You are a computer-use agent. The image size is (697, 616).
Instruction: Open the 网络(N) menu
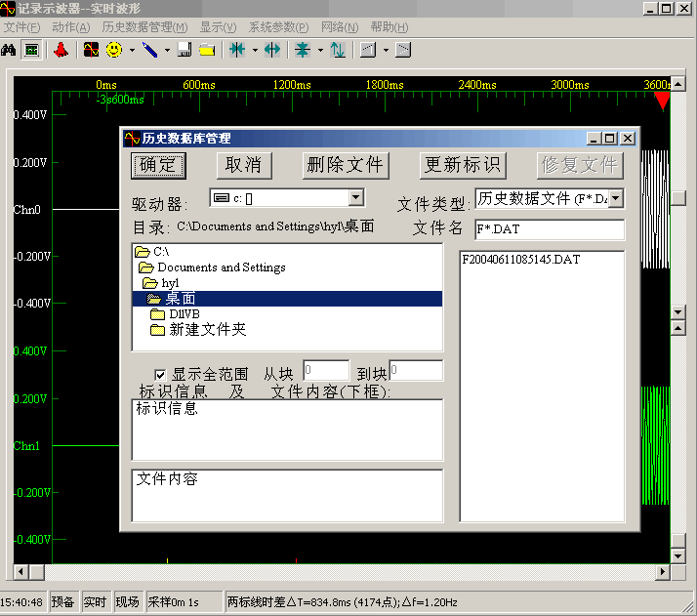[340, 27]
